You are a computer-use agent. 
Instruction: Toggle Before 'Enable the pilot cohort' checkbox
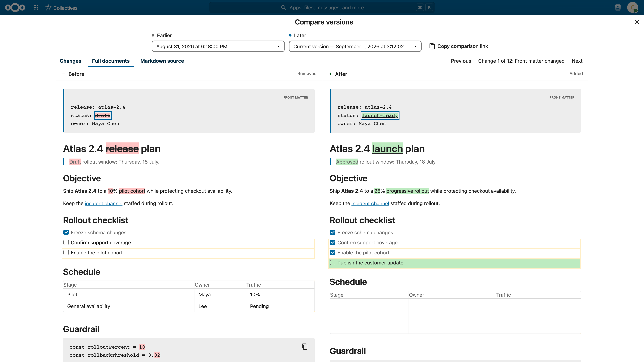coord(66,252)
